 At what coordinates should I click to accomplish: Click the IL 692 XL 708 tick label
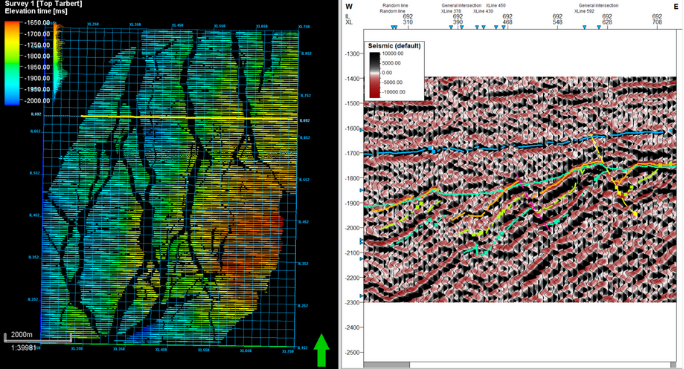click(x=657, y=19)
